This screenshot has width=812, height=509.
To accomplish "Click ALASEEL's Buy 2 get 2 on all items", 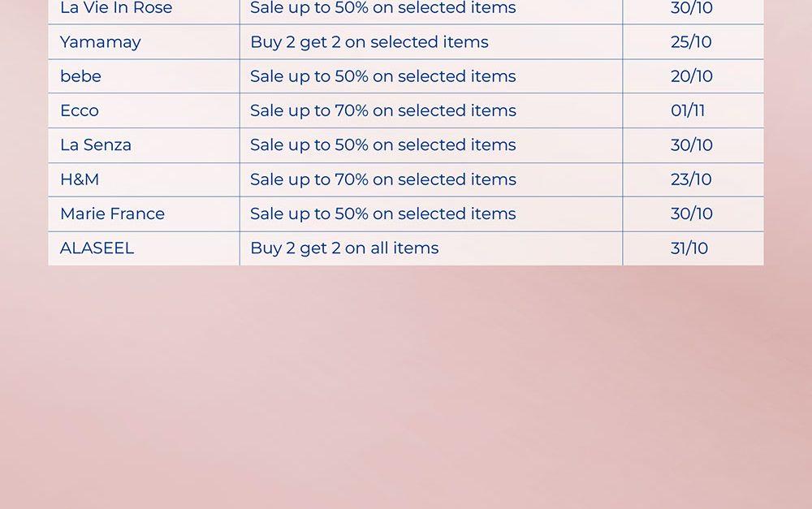I will (344, 248).
